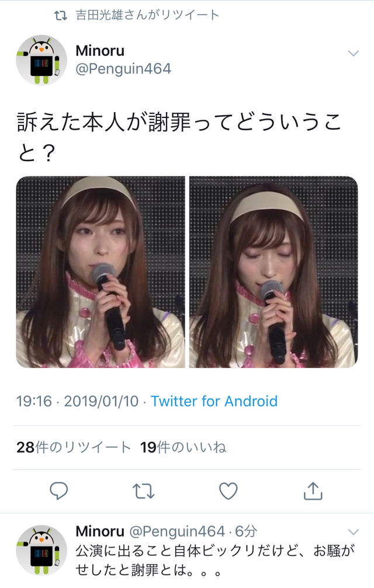This screenshot has height=588, width=374.
Task: Expand the chevron menu on the reply tweet
Action: tap(354, 532)
